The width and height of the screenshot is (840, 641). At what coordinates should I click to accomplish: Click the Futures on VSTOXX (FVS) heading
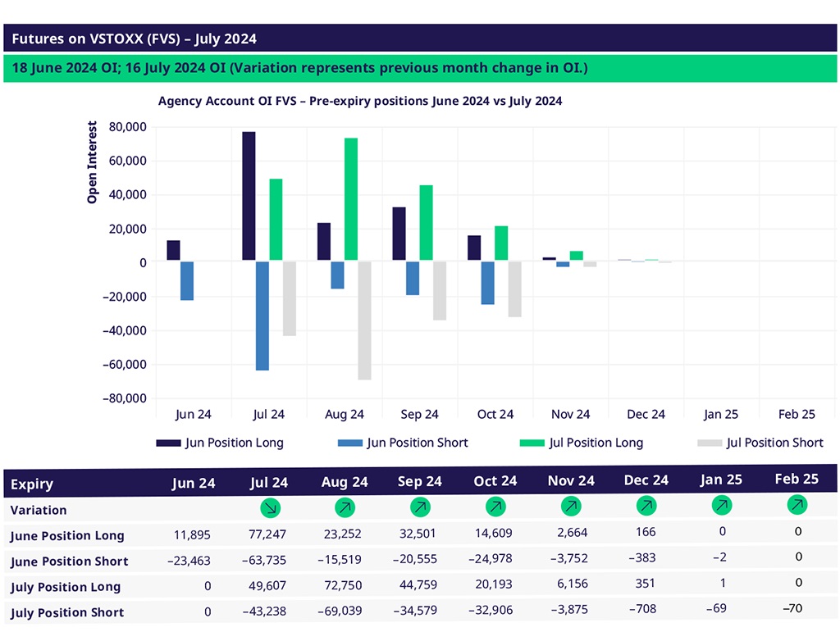point(134,39)
